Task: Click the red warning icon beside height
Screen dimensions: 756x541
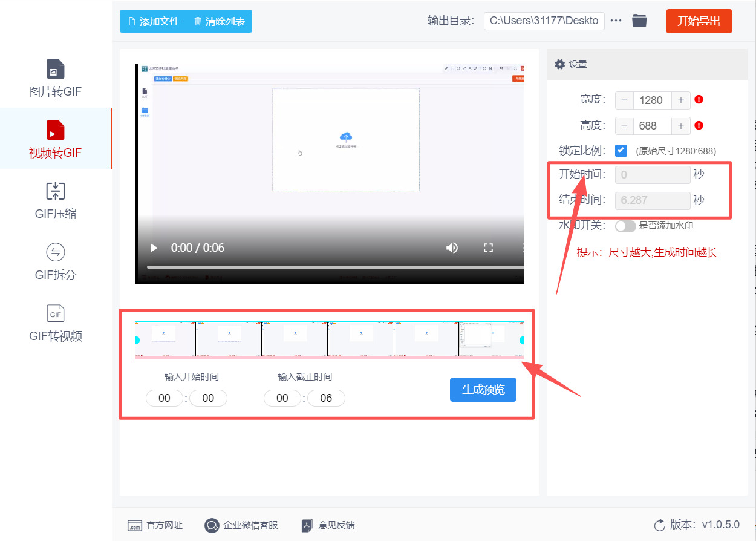Action: (699, 125)
